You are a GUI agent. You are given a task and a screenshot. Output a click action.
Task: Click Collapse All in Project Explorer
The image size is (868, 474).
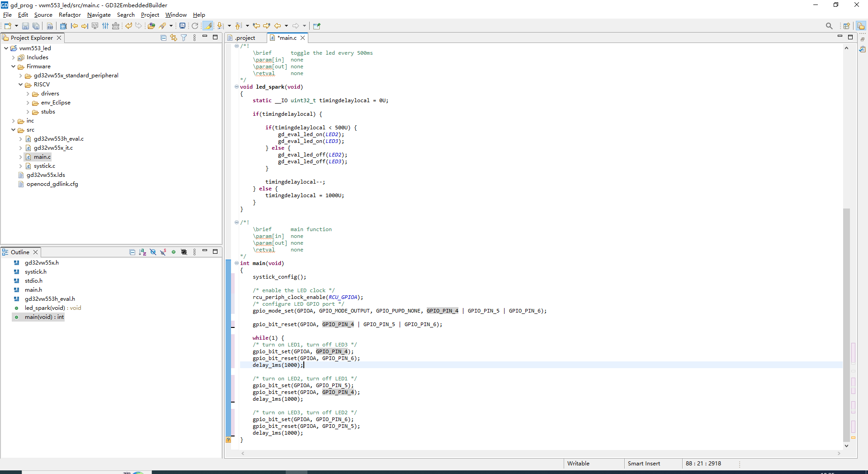[x=163, y=38]
